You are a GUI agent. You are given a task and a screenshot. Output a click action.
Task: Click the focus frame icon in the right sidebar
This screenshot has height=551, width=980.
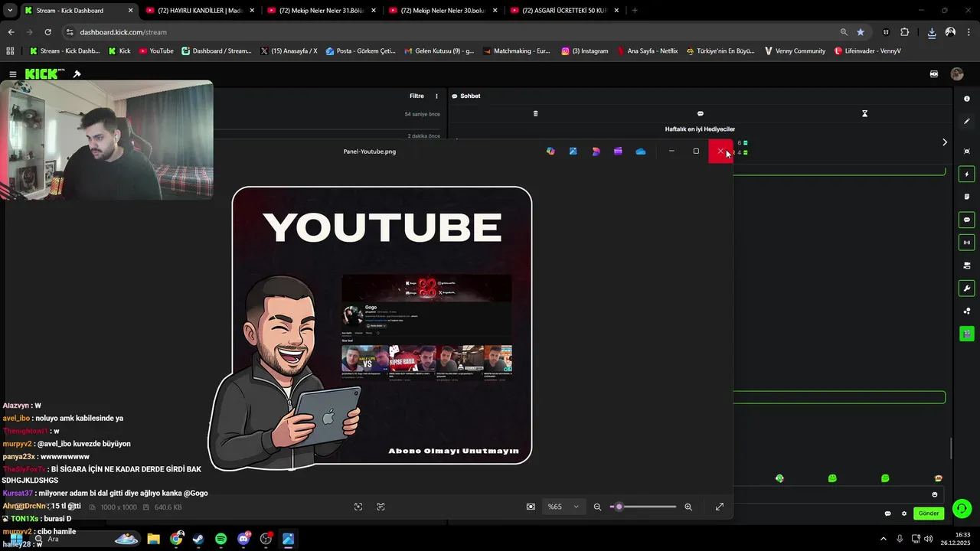967,152
